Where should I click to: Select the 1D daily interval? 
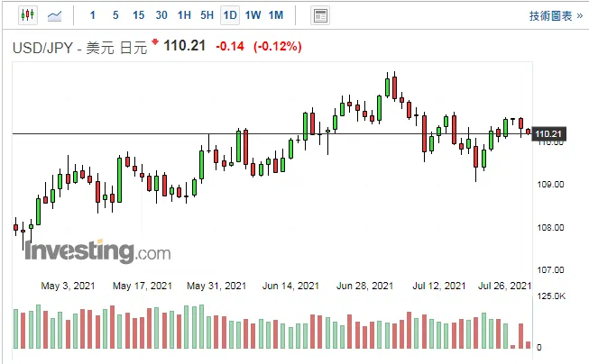point(230,15)
